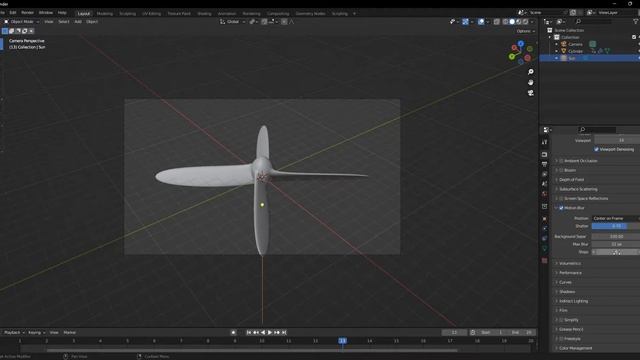Switch to the Modeling workspace tab
Viewport: 640px width, 360px height.
coord(104,13)
